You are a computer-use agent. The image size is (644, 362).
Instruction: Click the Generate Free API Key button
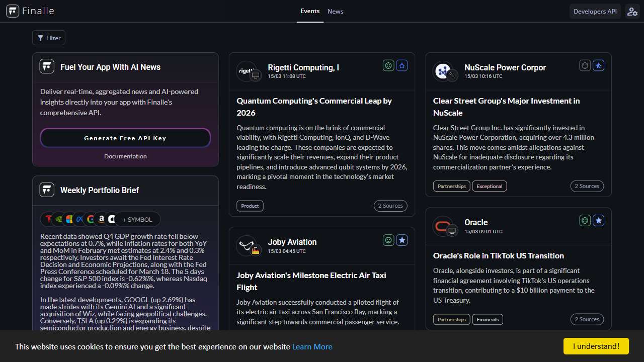pyautogui.click(x=125, y=138)
